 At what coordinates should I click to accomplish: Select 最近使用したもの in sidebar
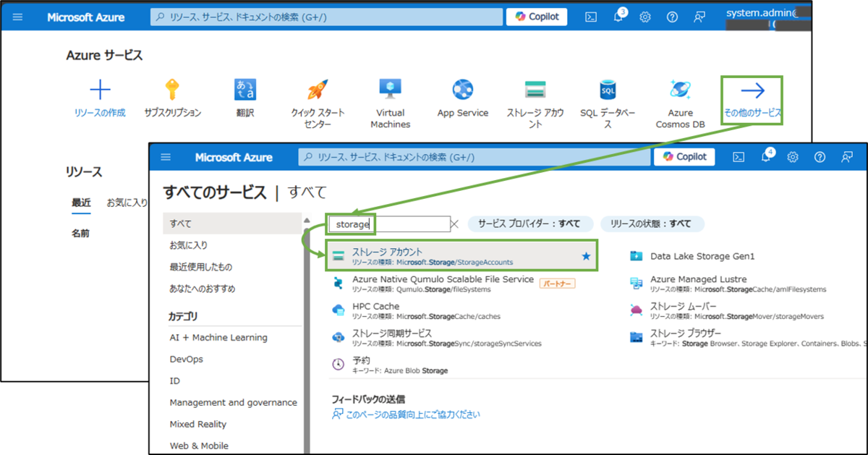click(x=203, y=267)
